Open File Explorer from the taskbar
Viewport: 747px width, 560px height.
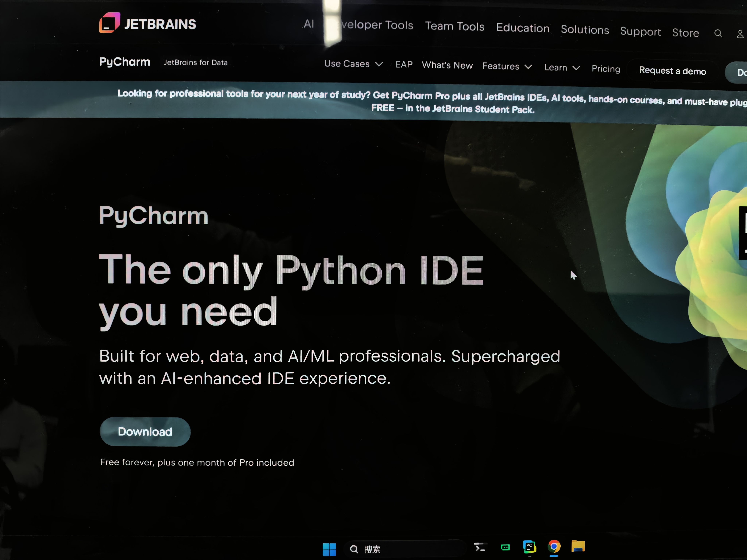tap(578, 546)
